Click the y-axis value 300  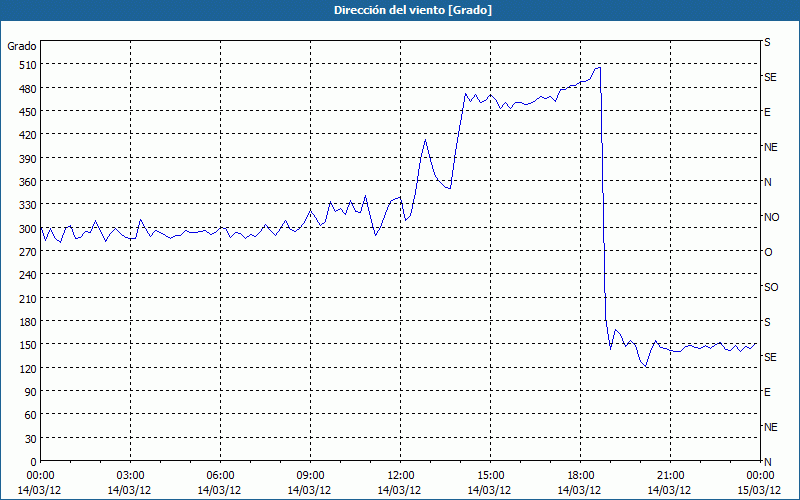click(x=28, y=229)
